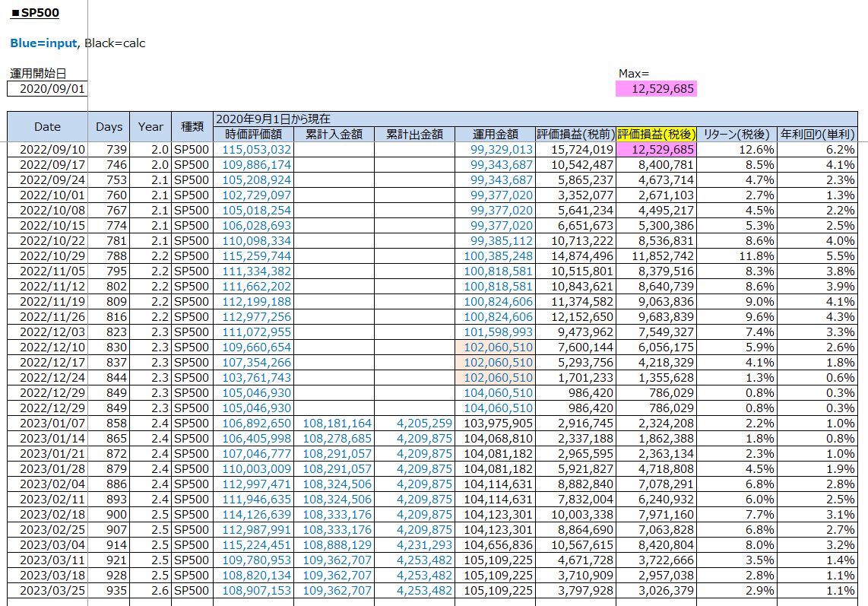The height and width of the screenshot is (606, 868).
Task: Click the Date column header
Action: [47, 127]
